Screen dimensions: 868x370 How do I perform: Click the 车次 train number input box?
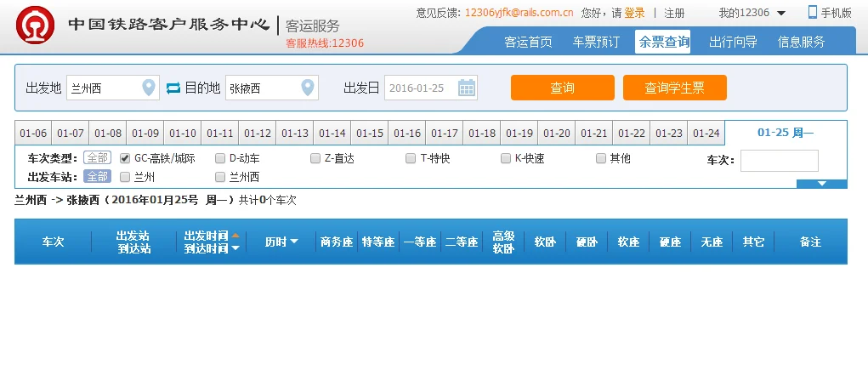coord(780,161)
